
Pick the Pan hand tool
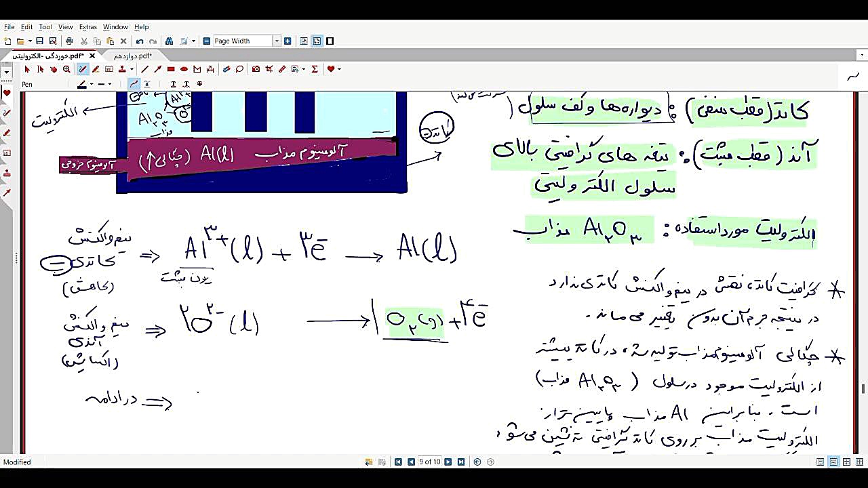(x=54, y=69)
